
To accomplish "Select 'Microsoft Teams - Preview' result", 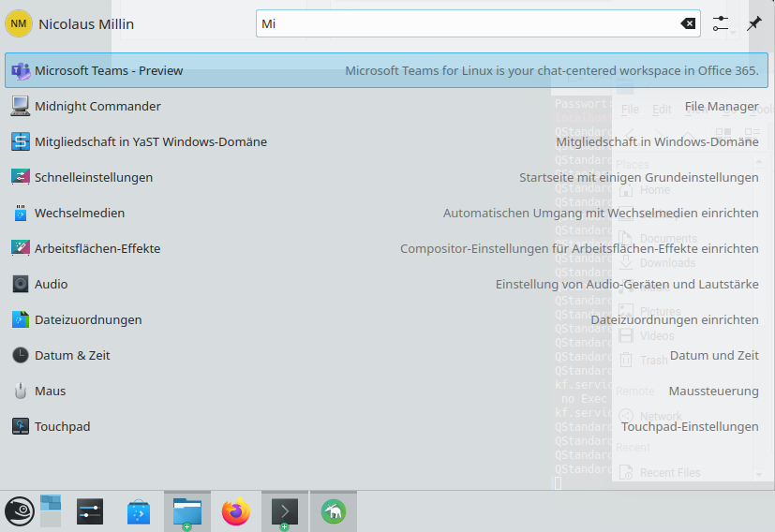I will [386, 70].
